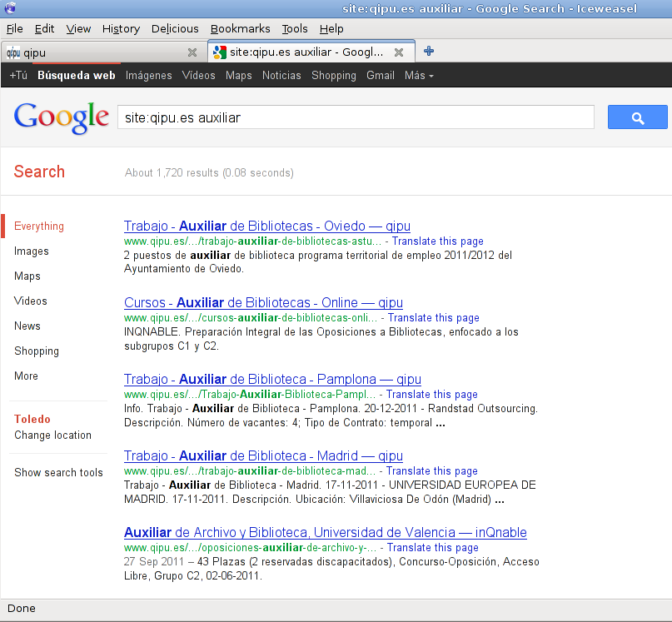Click the Iceweasel icon in title bar
The width and height of the screenshot is (672, 622).
tap(10, 7)
